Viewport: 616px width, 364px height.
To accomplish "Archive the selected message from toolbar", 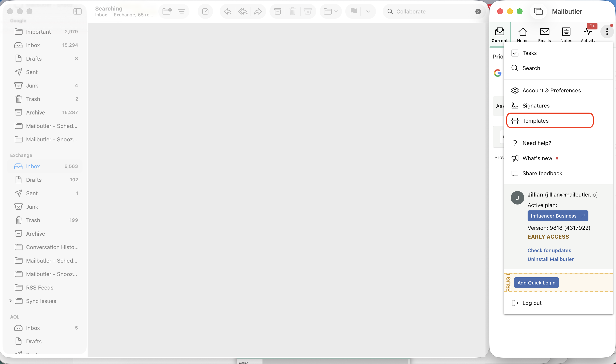I will pos(277,11).
